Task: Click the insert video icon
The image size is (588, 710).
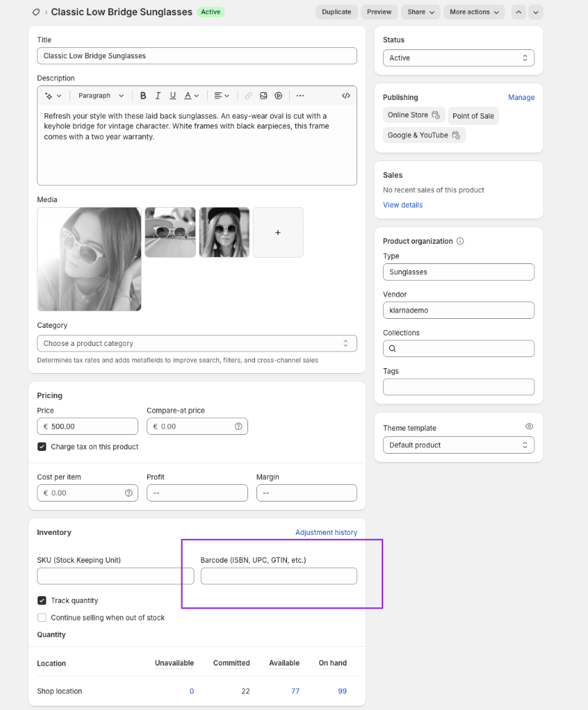Action: (278, 96)
